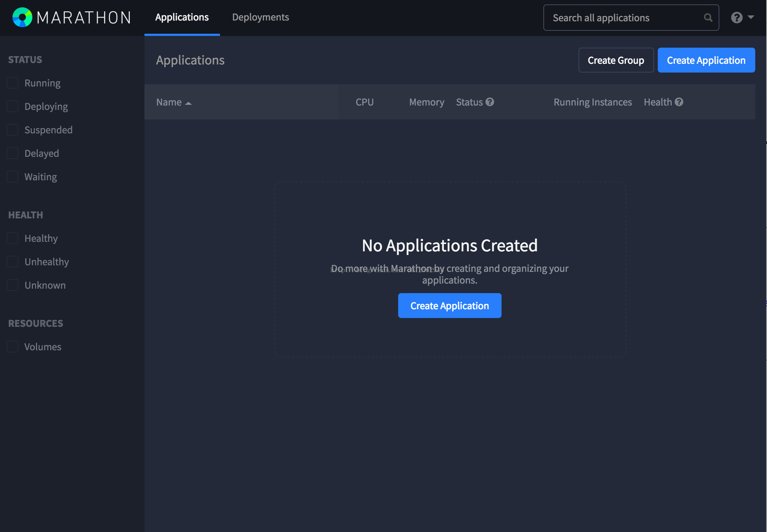Enable the Deploying status filter
The image size is (767, 532).
(12, 106)
